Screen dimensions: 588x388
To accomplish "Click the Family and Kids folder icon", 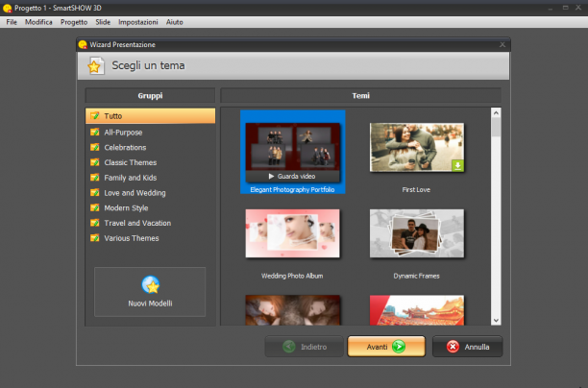I will [95, 178].
